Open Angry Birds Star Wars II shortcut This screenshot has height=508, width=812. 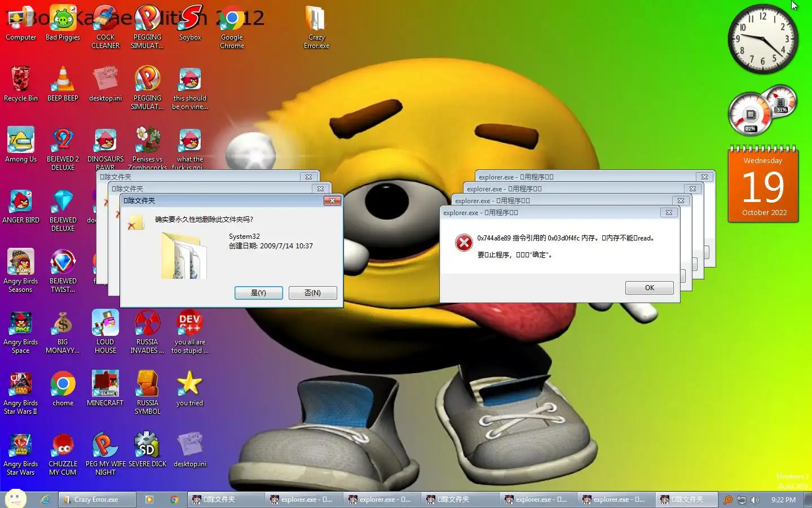[21, 393]
